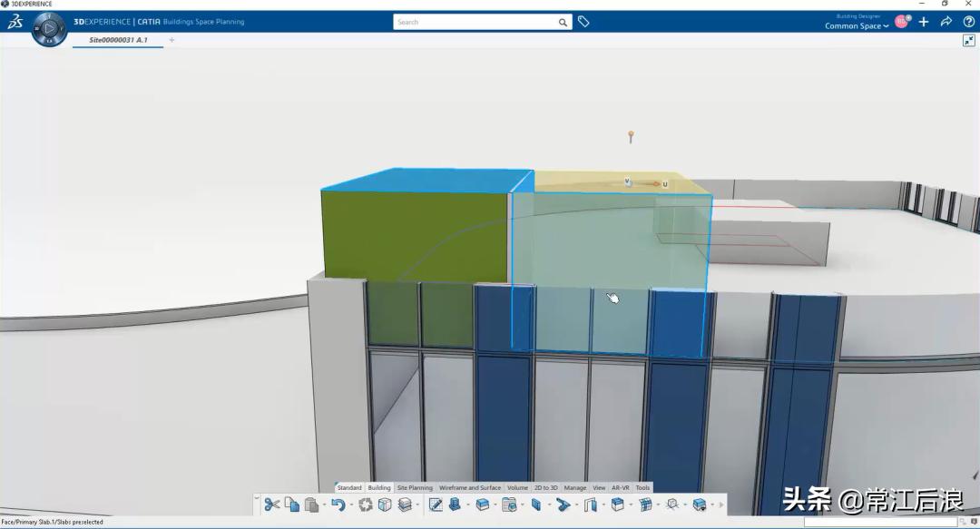Select the Paste toolbar icon
Viewport: 980px width, 529px height.
point(310,505)
